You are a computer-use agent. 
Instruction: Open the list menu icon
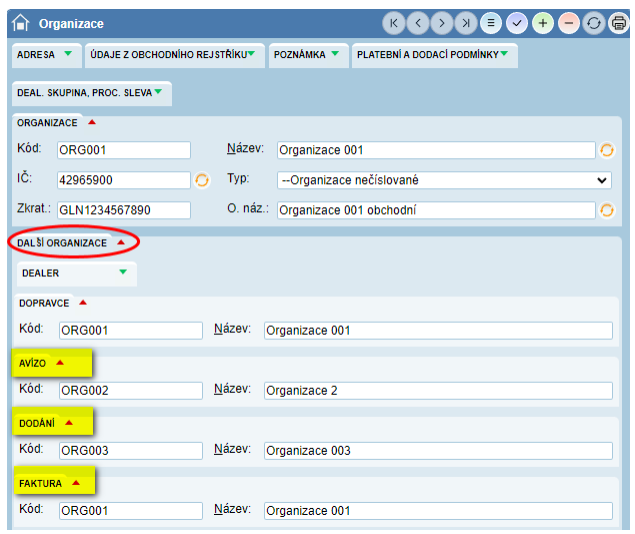point(491,23)
